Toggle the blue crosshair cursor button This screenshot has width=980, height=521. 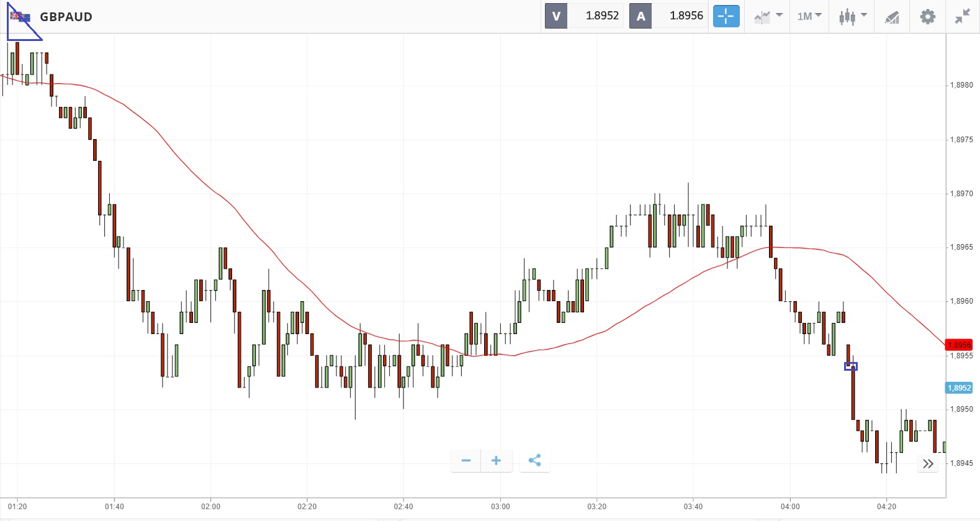coord(726,16)
